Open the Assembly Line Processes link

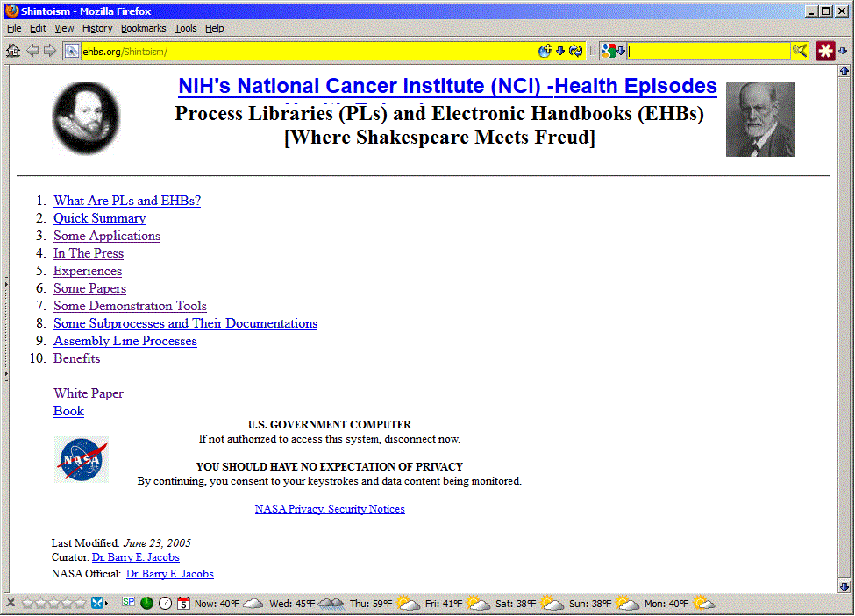coord(125,341)
